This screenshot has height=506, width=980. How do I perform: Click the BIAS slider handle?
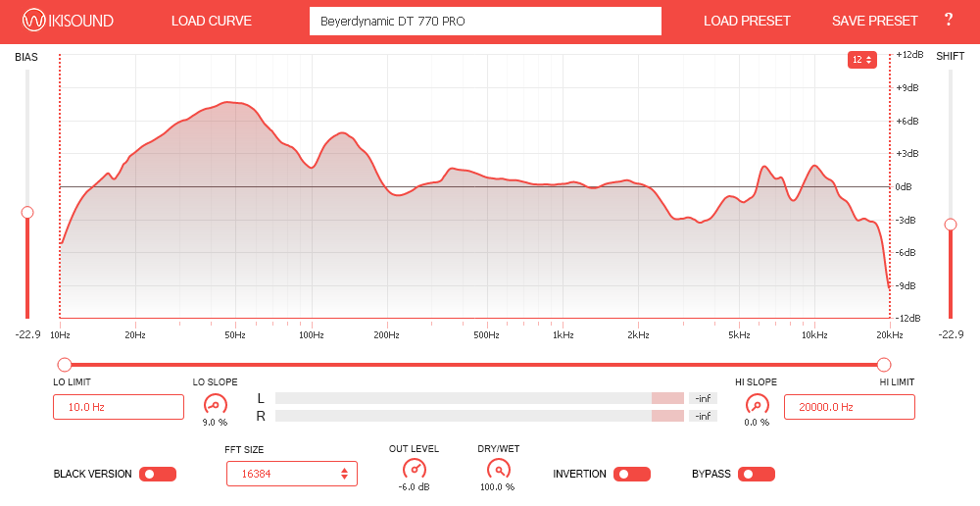point(26,213)
